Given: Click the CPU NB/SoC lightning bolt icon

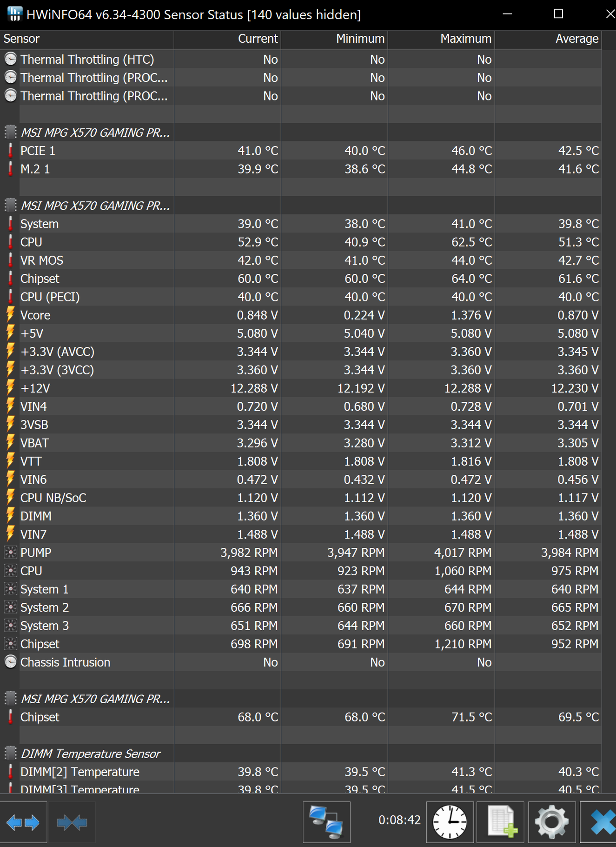Looking at the screenshot, I should (10, 498).
